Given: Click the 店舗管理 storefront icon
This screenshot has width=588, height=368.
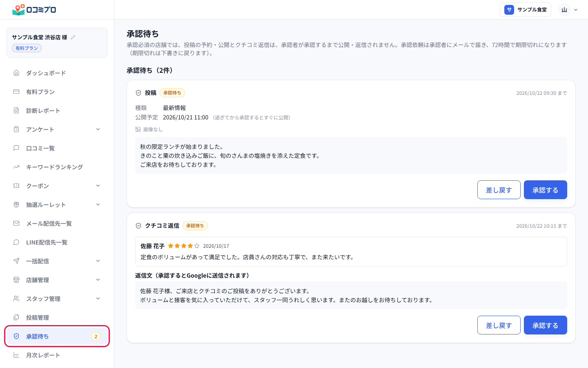Looking at the screenshot, I should (x=16, y=280).
